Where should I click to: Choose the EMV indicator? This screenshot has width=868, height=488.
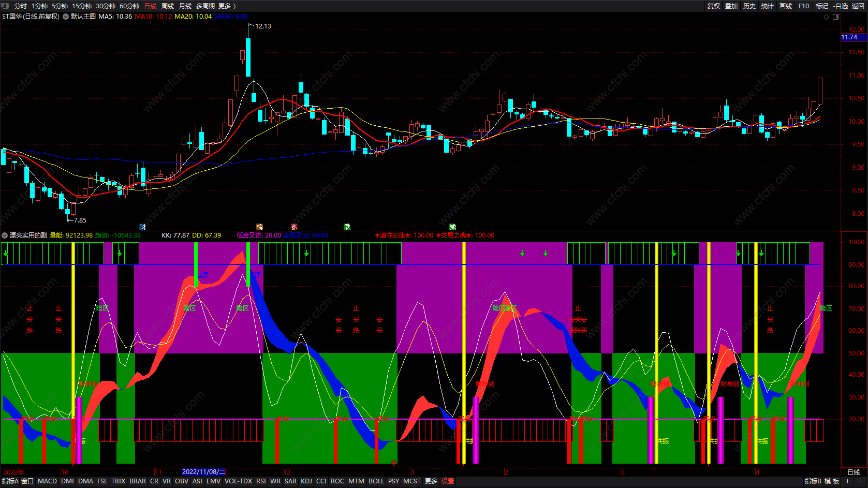(213, 481)
